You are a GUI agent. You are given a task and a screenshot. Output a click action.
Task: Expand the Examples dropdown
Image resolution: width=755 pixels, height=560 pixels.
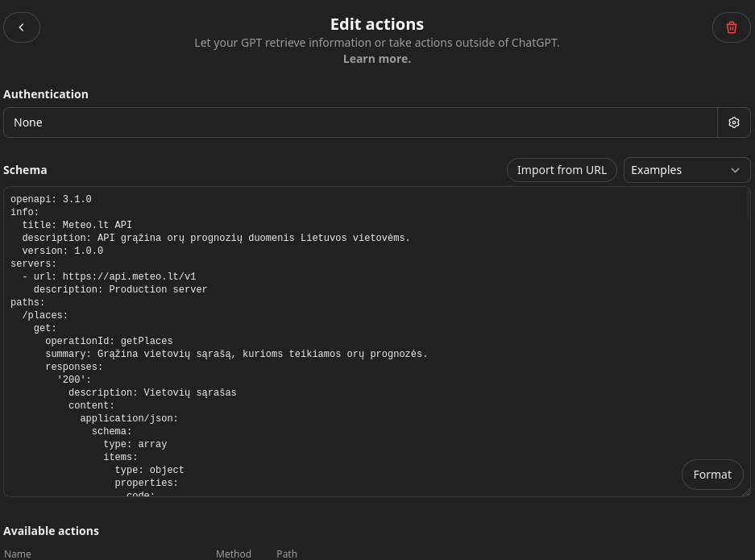pyautogui.click(x=687, y=170)
